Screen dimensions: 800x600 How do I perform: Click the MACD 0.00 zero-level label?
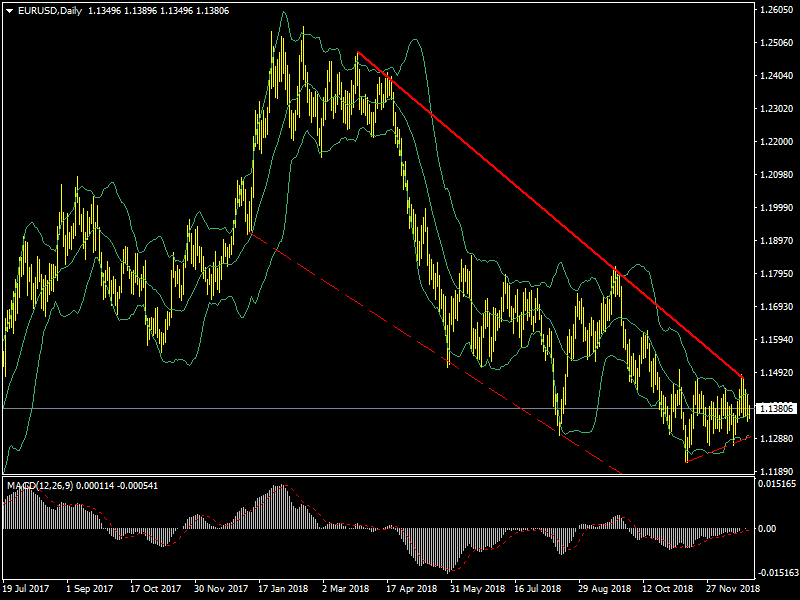769,529
